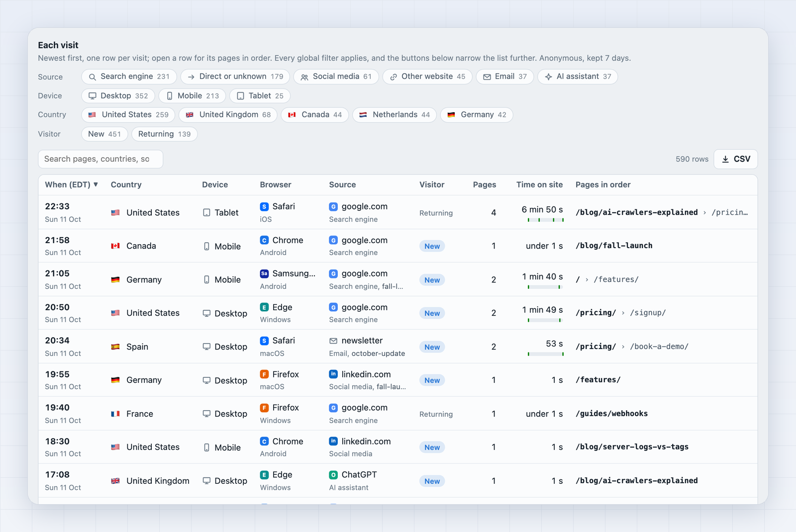Click the magnifier icon in Search engine chip
This screenshot has height=532, width=796.
93,77
